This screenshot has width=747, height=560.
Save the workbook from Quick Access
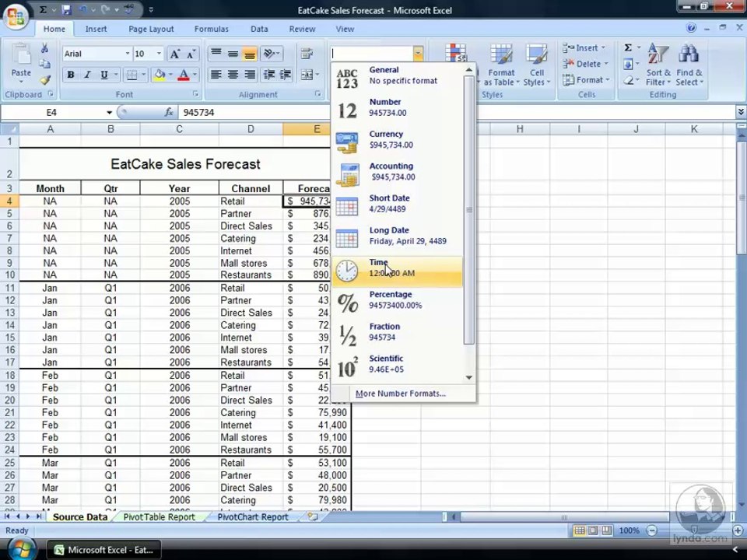[66, 9]
